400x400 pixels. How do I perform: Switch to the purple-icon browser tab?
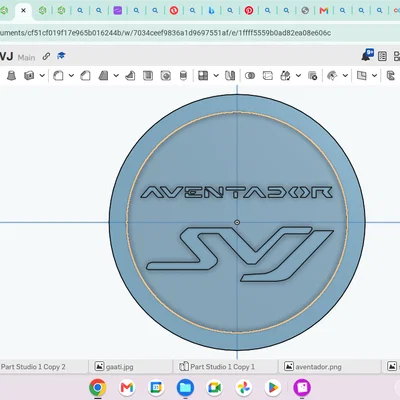pyautogui.click(x=117, y=11)
